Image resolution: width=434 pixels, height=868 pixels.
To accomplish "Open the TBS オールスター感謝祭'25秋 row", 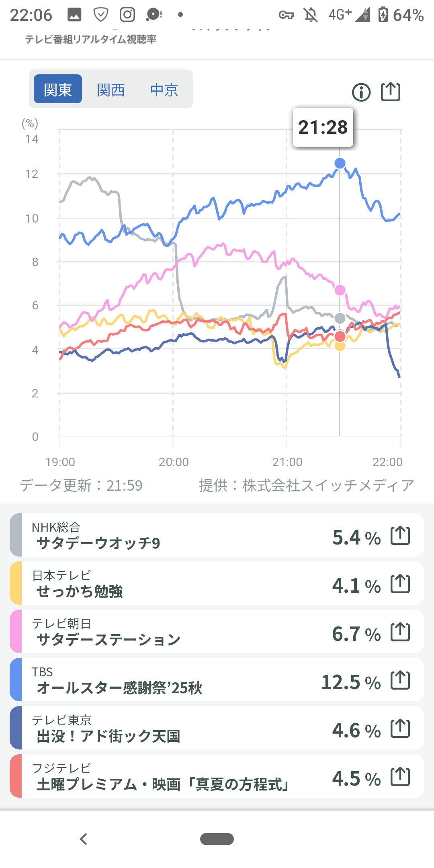I will (x=161, y=680).
